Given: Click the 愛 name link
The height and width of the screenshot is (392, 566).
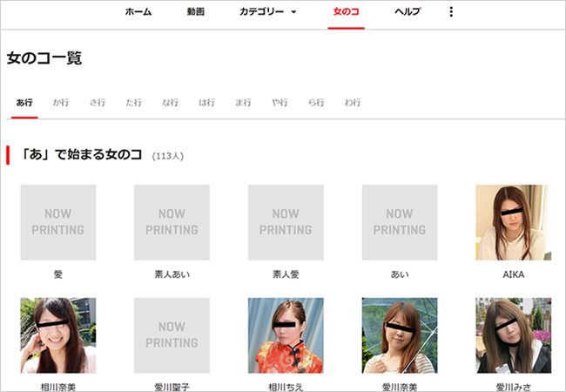Looking at the screenshot, I should 58,274.
